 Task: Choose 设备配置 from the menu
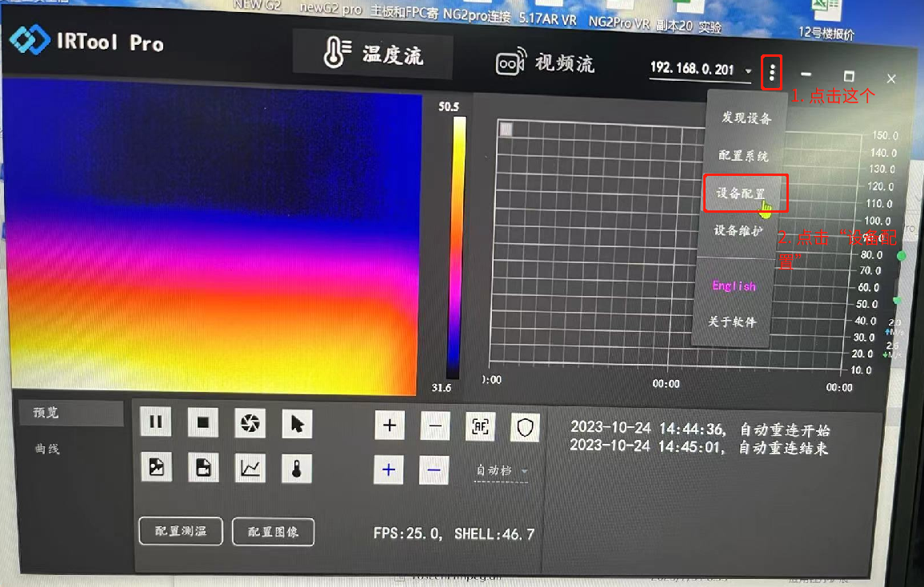(x=742, y=194)
